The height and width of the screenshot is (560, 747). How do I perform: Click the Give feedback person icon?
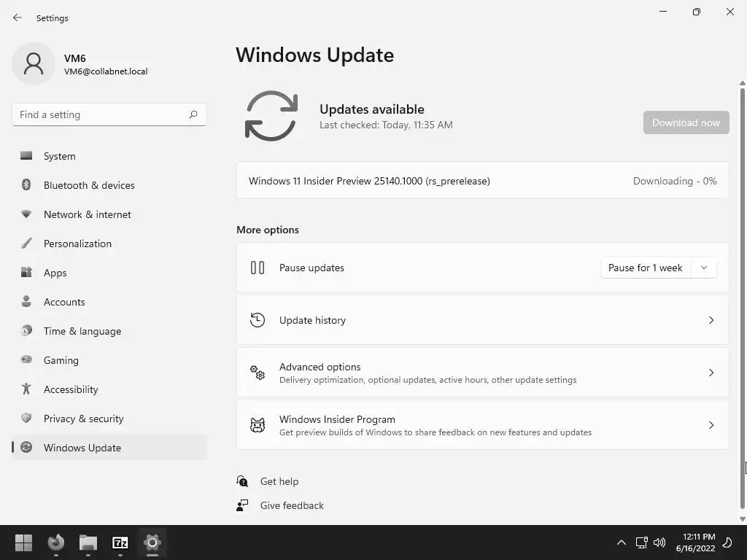coord(242,505)
